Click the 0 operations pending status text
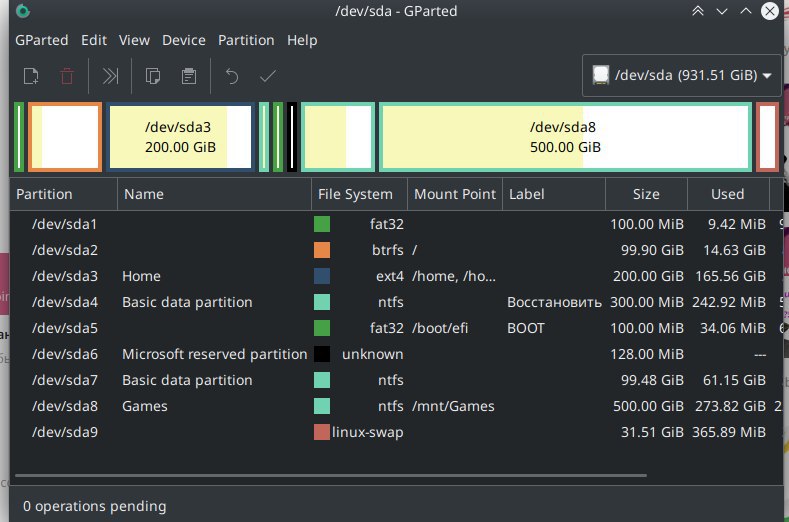Viewport: 789px width, 522px height. [95, 506]
